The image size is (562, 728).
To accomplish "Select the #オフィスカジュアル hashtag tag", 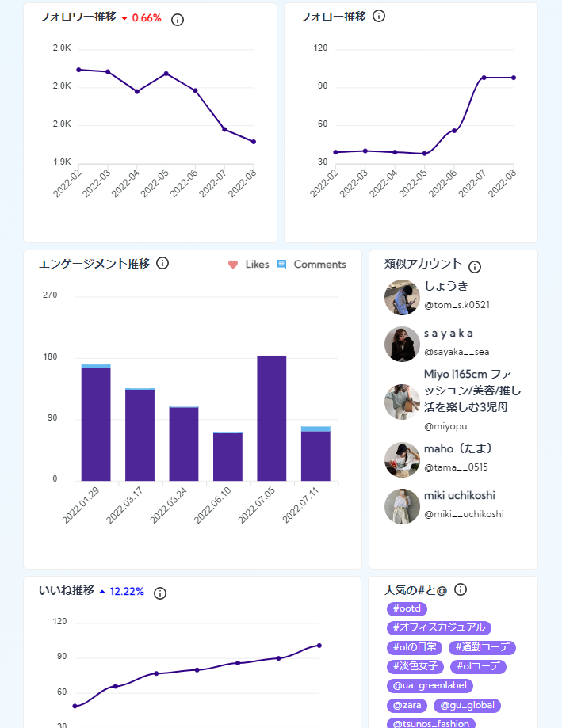I will pyautogui.click(x=439, y=628).
